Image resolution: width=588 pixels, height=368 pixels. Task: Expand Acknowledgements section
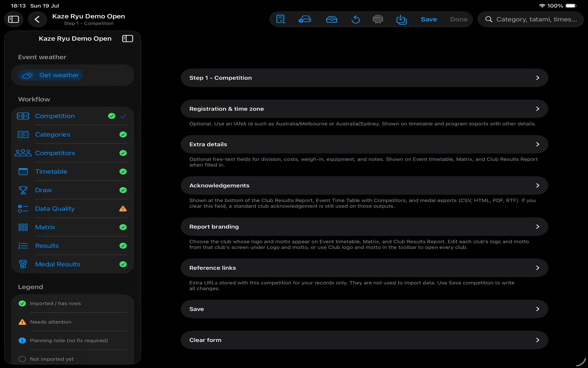coord(364,185)
